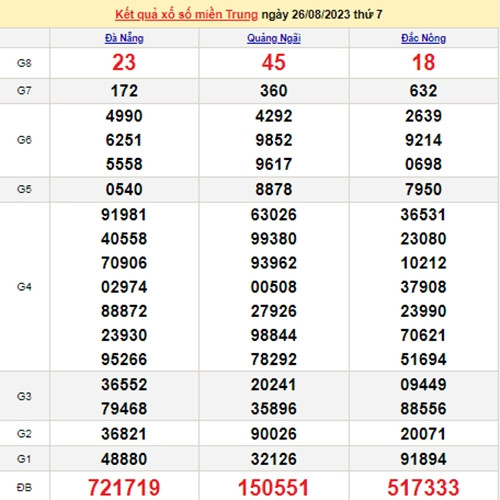The width and height of the screenshot is (500, 500).
Task: Select G6 number 9852
Action: point(274,140)
